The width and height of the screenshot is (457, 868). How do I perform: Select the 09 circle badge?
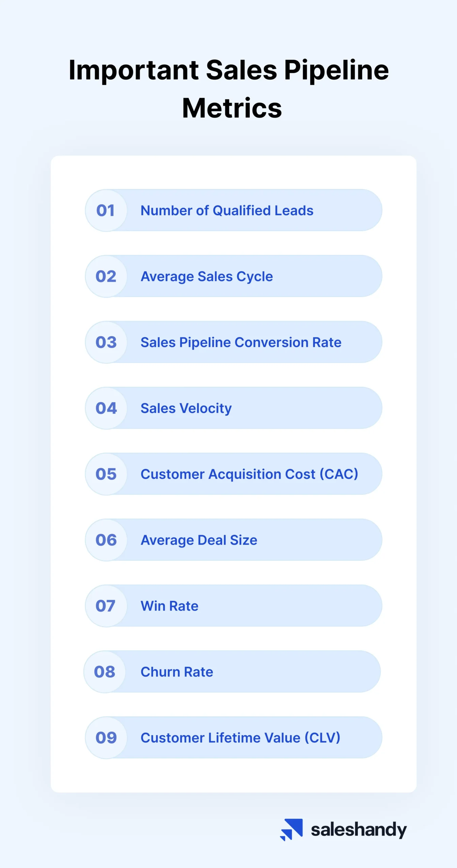click(106, 737)
